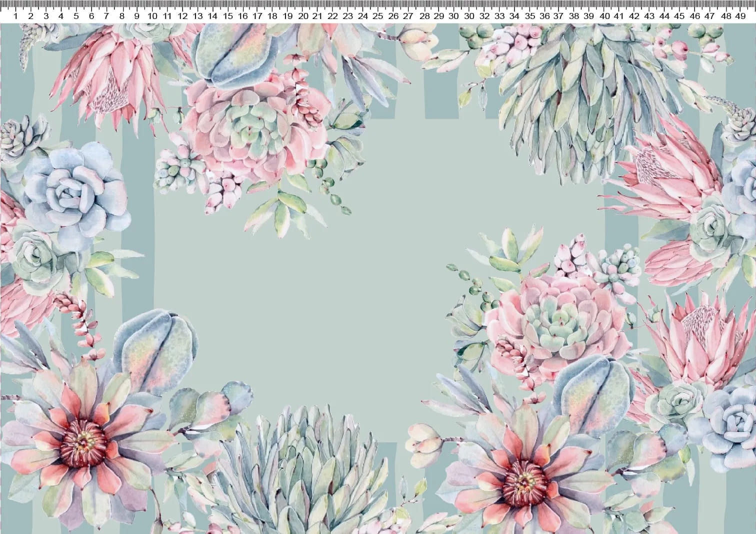Click the ruler number 40
Screen dimensions: 756x534
[604, 16]
